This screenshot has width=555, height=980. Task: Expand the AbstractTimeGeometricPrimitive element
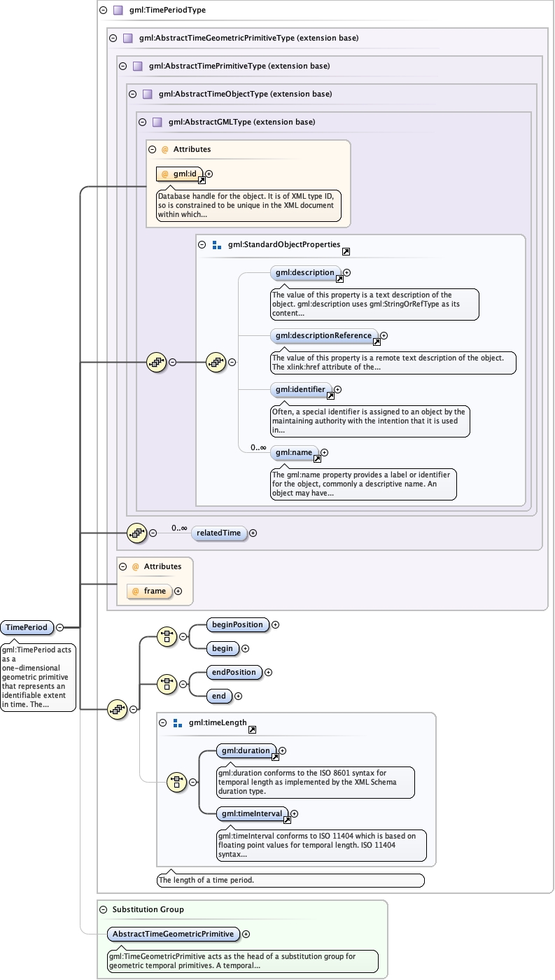pos(246,934)
